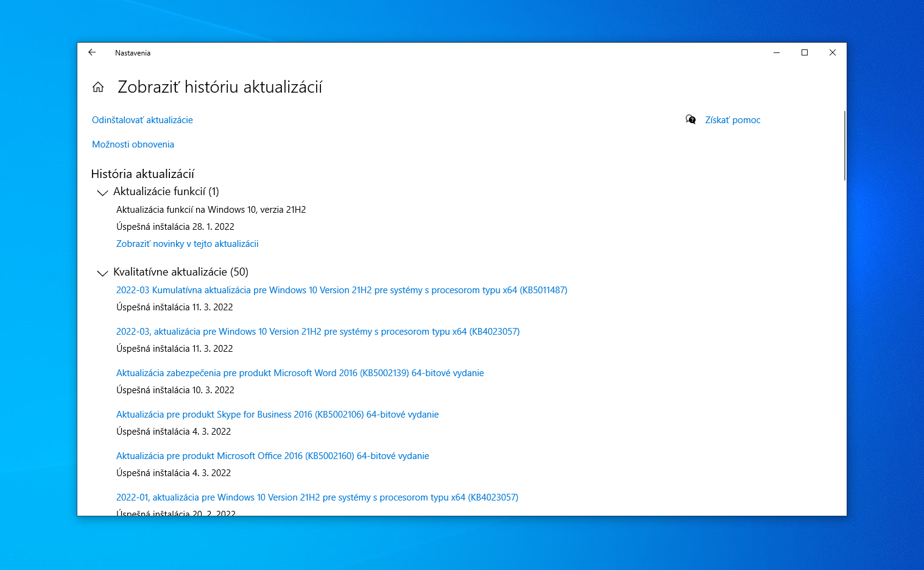The image size is (924, 570).
Task: Click the Zobraziť históriu aktualizácií page title
Action: (x=220, y=87)
